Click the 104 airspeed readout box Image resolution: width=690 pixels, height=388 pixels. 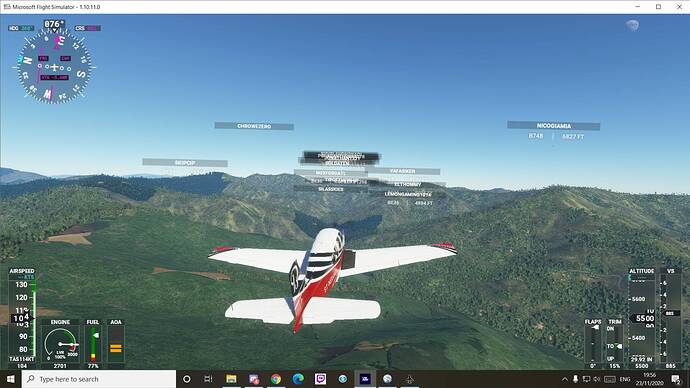(21, 318)
